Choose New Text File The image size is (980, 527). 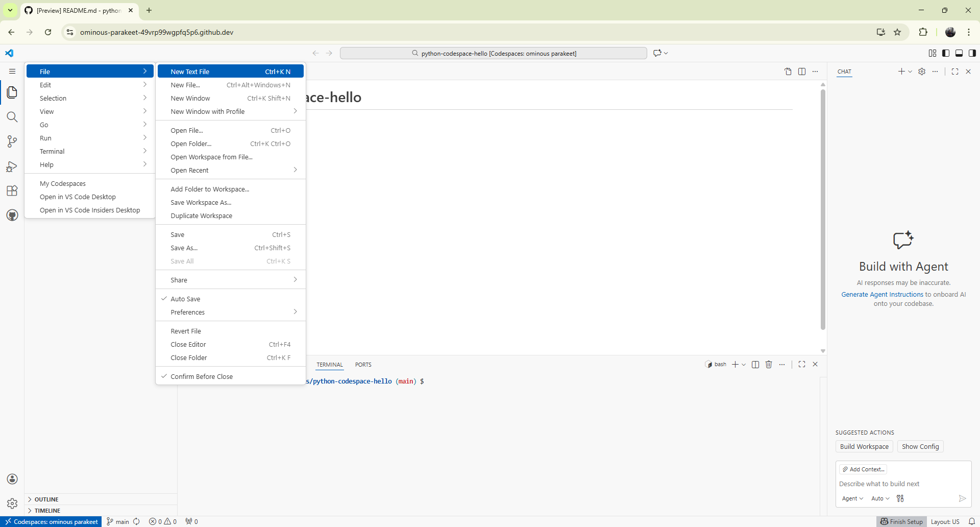(x=231, y=71)
